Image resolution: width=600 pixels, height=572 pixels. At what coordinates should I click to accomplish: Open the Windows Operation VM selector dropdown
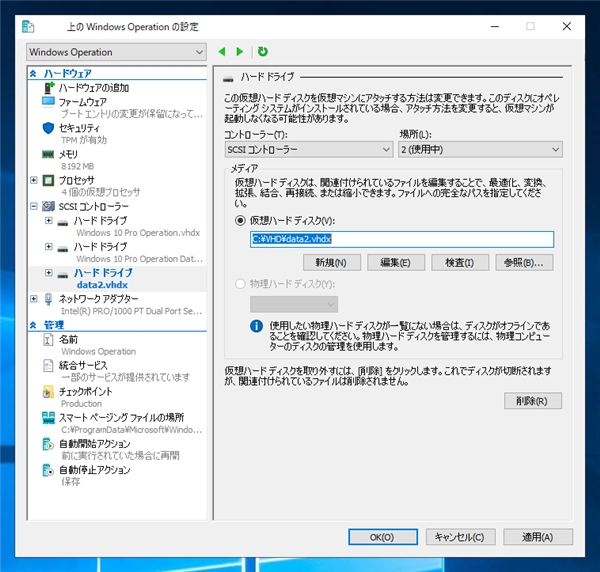pos(116,52)
